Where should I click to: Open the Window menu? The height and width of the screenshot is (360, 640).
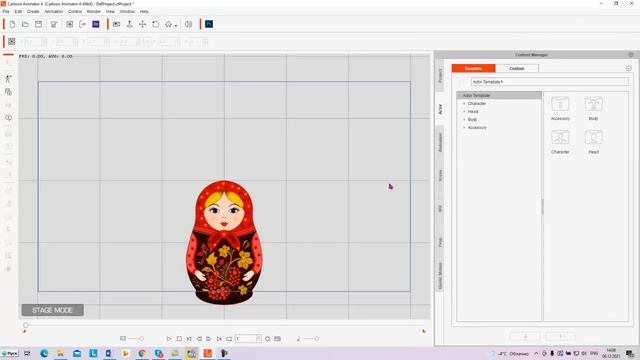click(x=127, y=11)
